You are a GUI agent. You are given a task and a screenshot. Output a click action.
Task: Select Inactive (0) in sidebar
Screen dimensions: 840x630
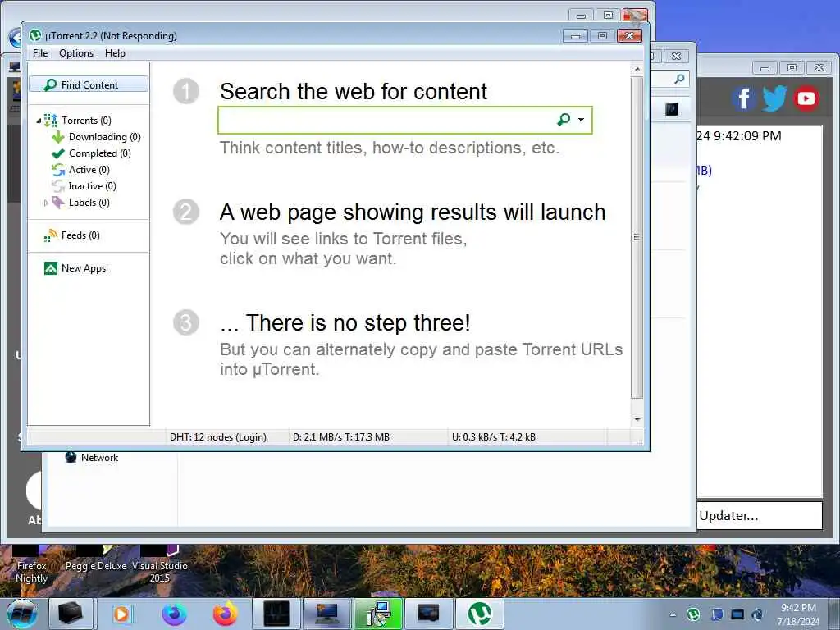92,186
